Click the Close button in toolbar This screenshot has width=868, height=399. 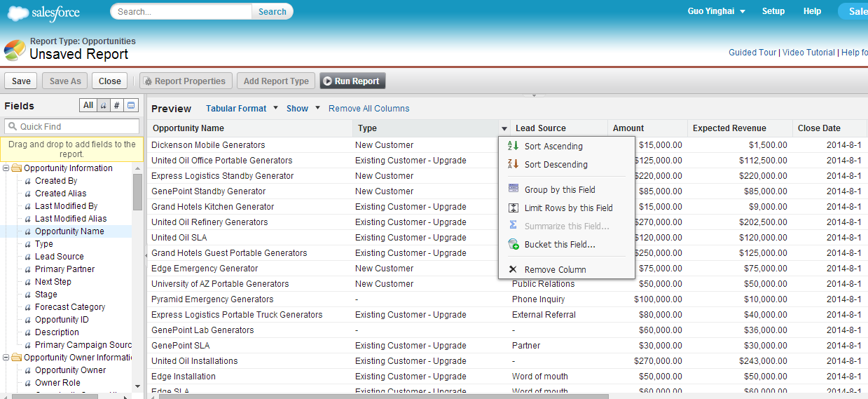click(109, 81)
